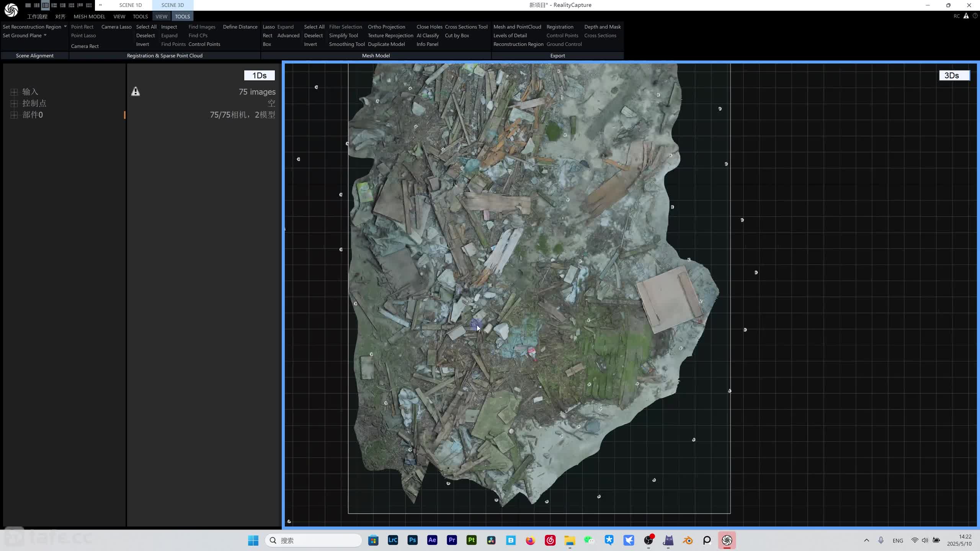This screenshot has width=980, height=551.
Task: Click the 1Ds view label button
Action: coord(259,75)
